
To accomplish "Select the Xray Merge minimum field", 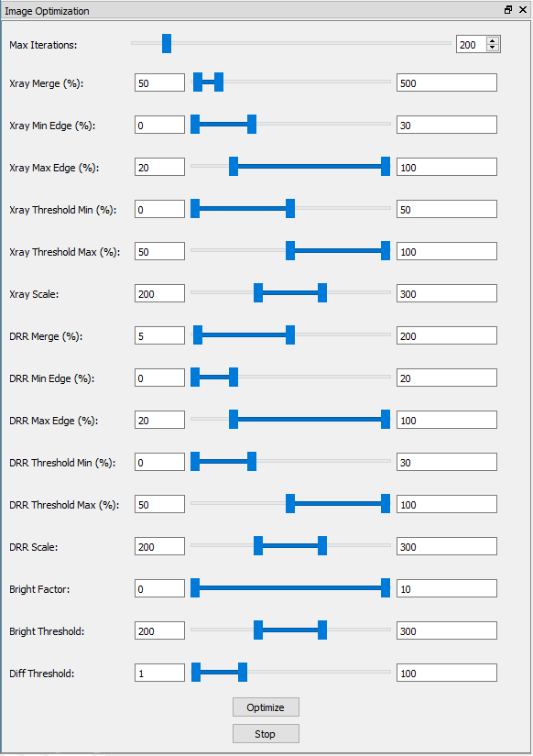I will click(159, 82).
